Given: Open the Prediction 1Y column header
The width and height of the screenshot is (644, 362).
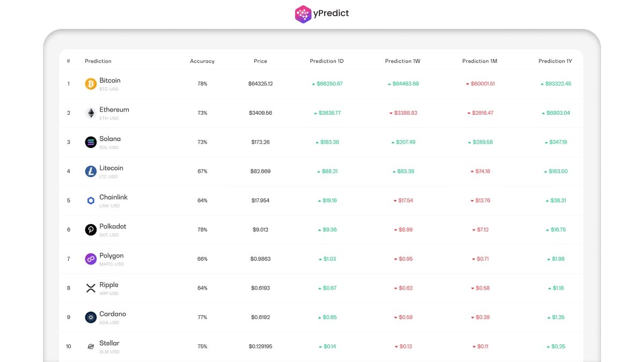Looking at the screenshot, I should 555,61.
